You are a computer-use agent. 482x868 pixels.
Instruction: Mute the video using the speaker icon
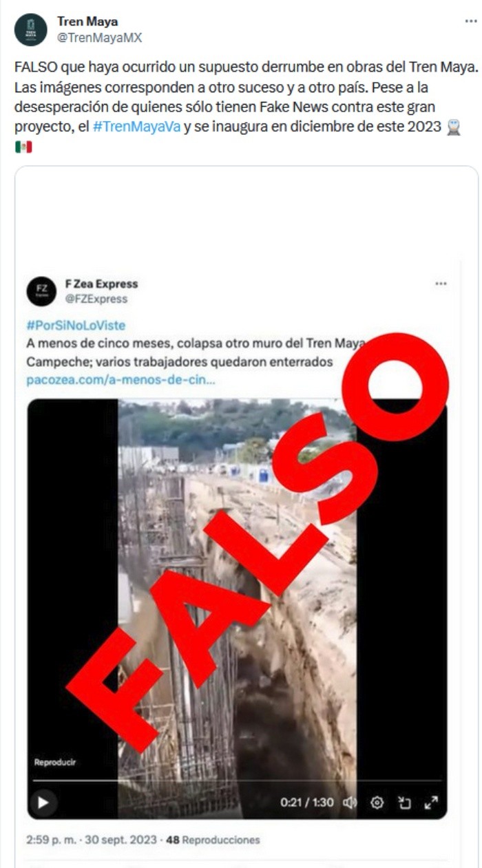point(350,802)
